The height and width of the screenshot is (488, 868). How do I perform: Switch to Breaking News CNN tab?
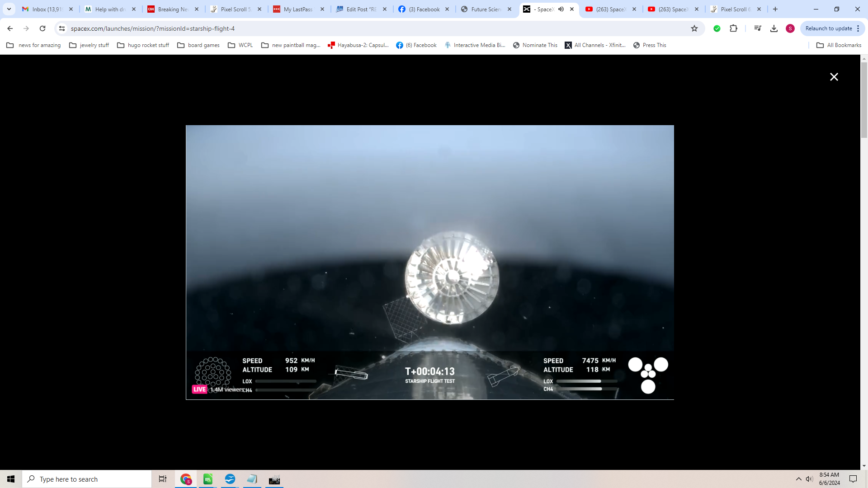tap(172, 9)
